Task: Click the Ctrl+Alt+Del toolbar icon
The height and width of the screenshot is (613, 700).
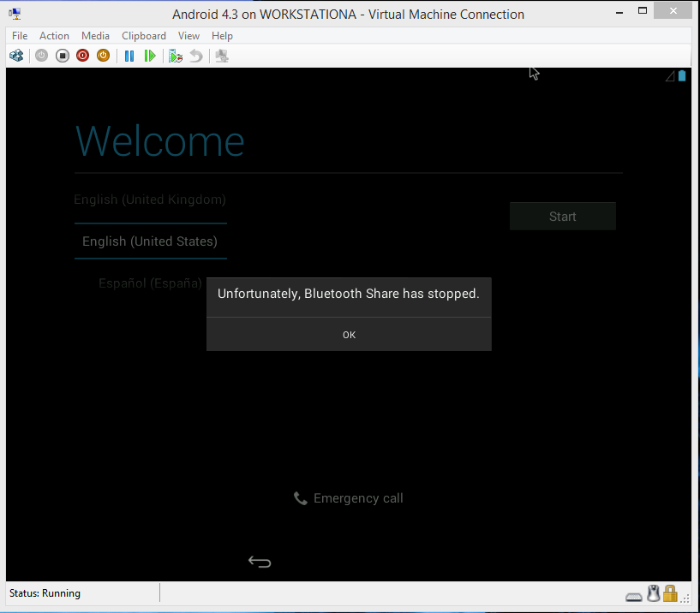Action: pos(16,56)
